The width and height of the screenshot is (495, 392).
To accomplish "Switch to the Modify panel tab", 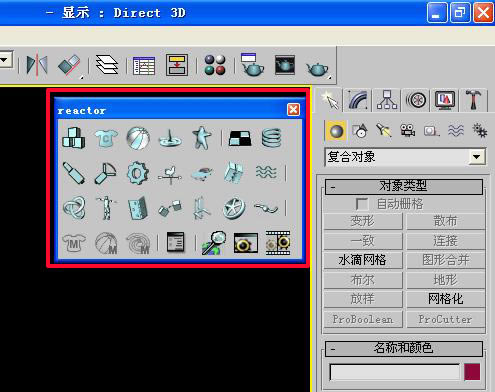I will click(358, 100).
